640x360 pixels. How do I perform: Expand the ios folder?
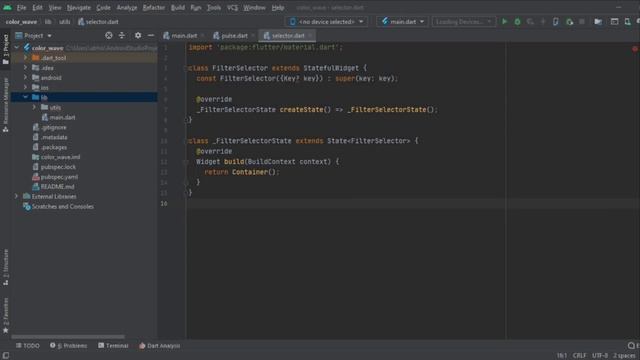coord(26,87)
